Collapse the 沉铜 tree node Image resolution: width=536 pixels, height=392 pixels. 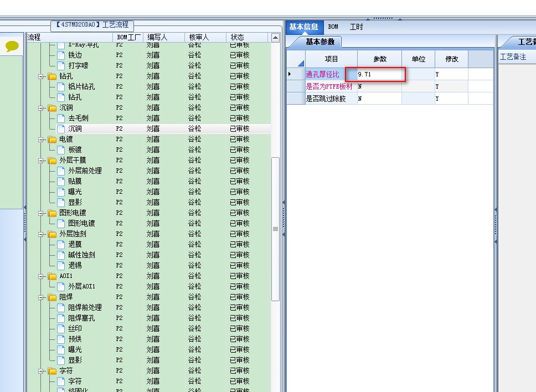(40, 108)
